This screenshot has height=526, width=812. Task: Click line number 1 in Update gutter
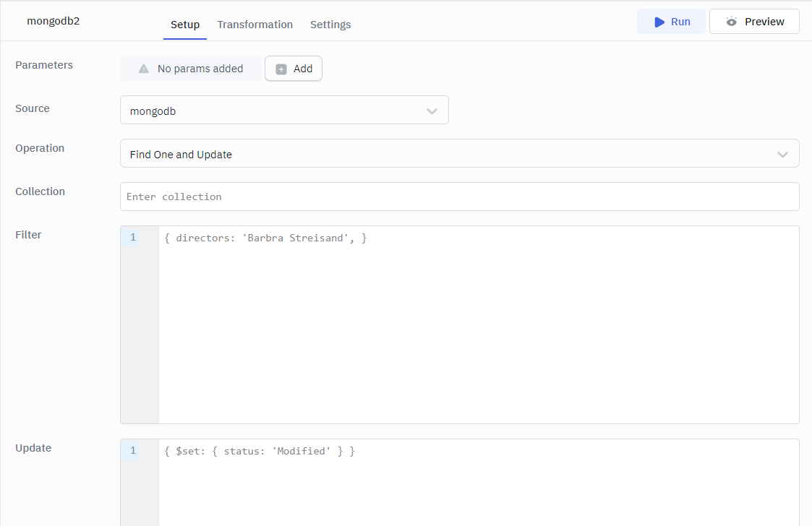coord(133,451)
